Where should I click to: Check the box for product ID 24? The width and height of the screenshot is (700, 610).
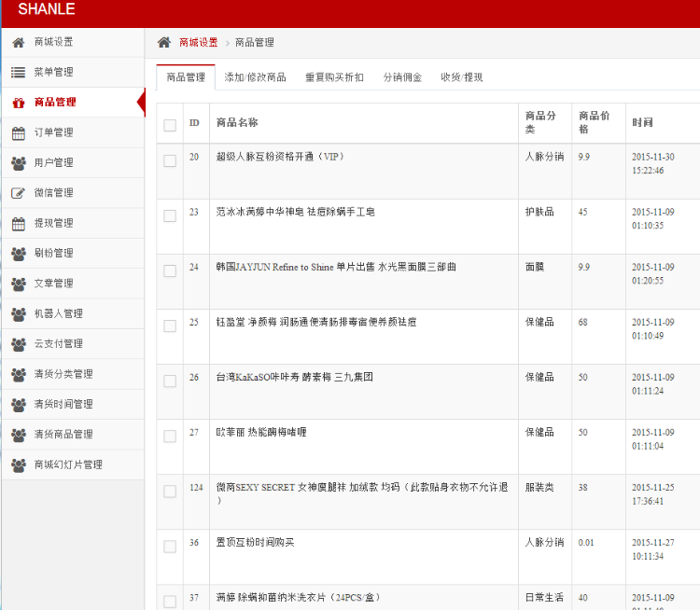tap(170, 270)
